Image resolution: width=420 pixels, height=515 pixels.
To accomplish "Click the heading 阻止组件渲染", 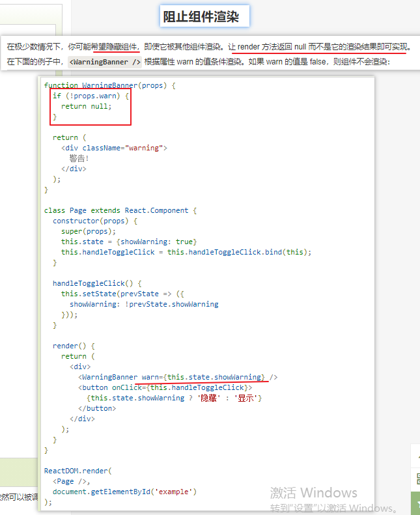I will pyautogui.click(x=201, y=16).
